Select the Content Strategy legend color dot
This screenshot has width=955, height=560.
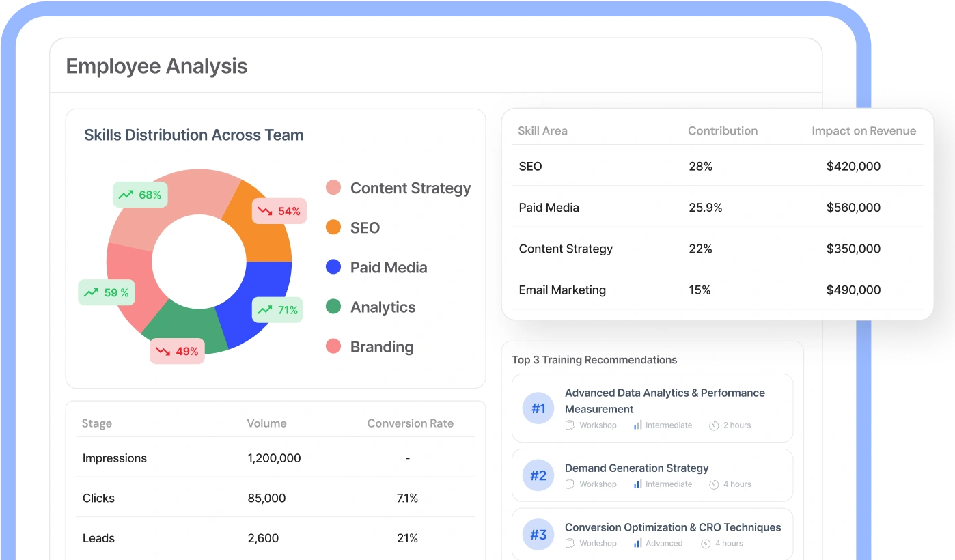point(333,188)
